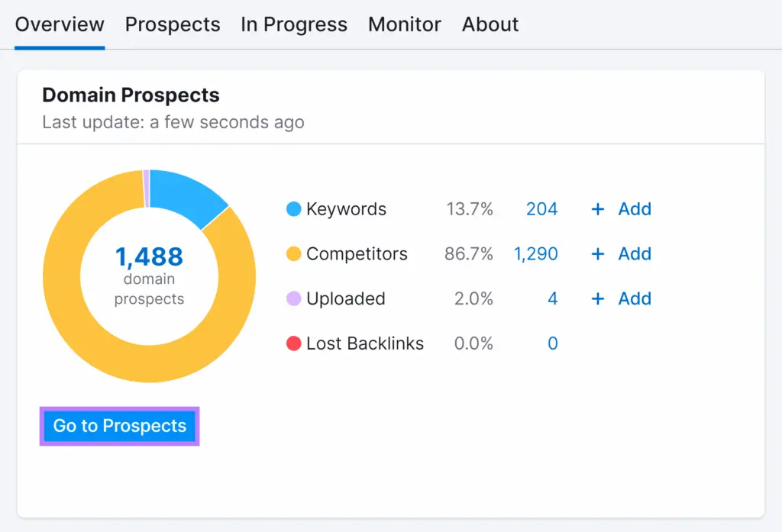Click the plus icon next to Keywords
The image size is (782, 532).
coord(598,209)
